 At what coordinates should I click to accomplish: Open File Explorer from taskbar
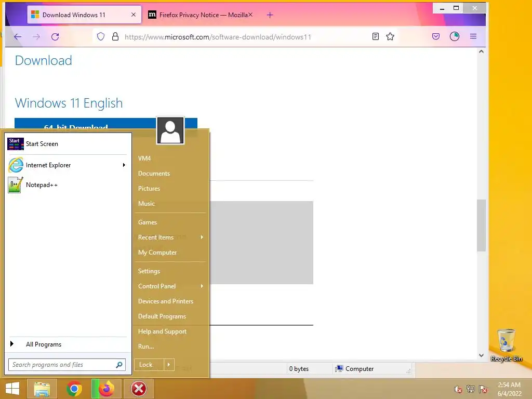tap(42, 389)
